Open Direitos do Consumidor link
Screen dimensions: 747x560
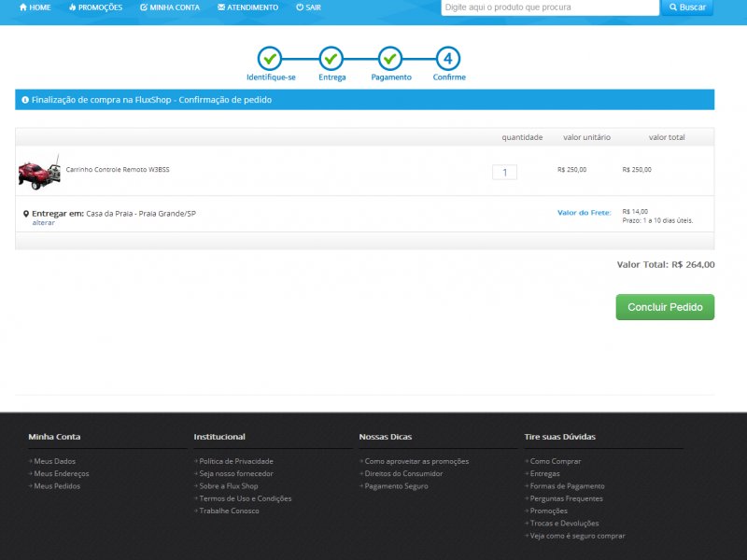click(x=403, y=473)
